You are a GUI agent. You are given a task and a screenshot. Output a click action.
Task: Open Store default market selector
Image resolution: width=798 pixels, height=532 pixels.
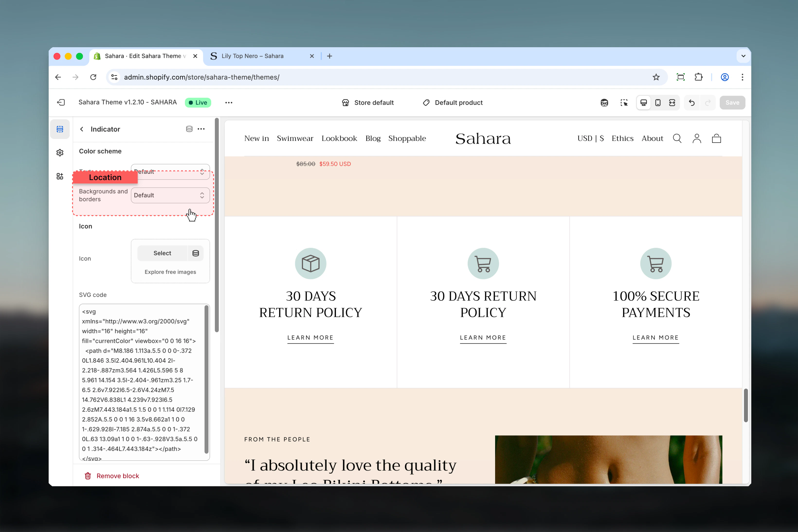[368, 102]
